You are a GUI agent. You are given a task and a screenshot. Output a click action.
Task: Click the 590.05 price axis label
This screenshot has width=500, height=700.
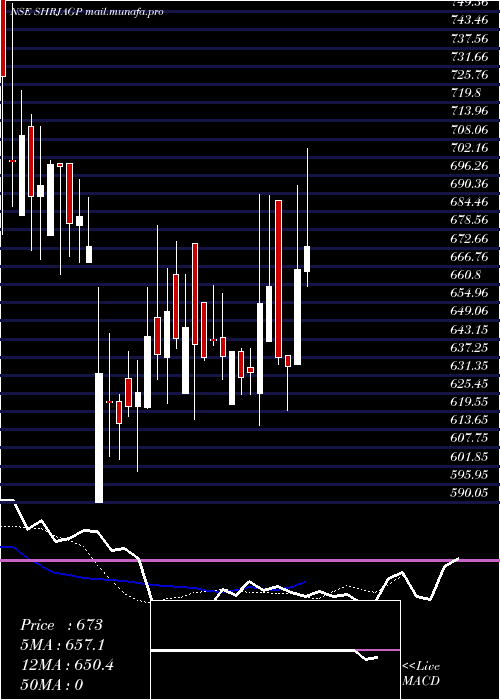coord(470,493)
